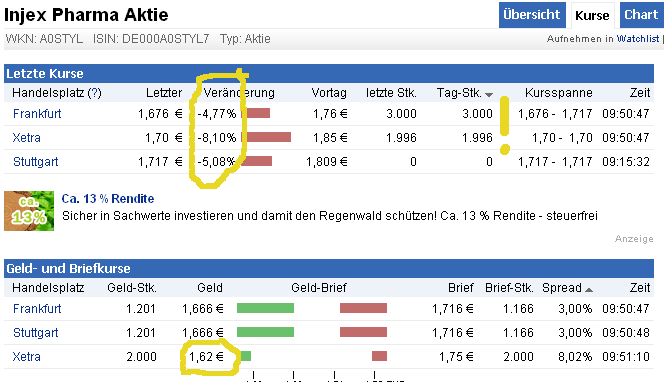Open Stuttgart in Geld- und Briefkurse table

pos(36,333)
